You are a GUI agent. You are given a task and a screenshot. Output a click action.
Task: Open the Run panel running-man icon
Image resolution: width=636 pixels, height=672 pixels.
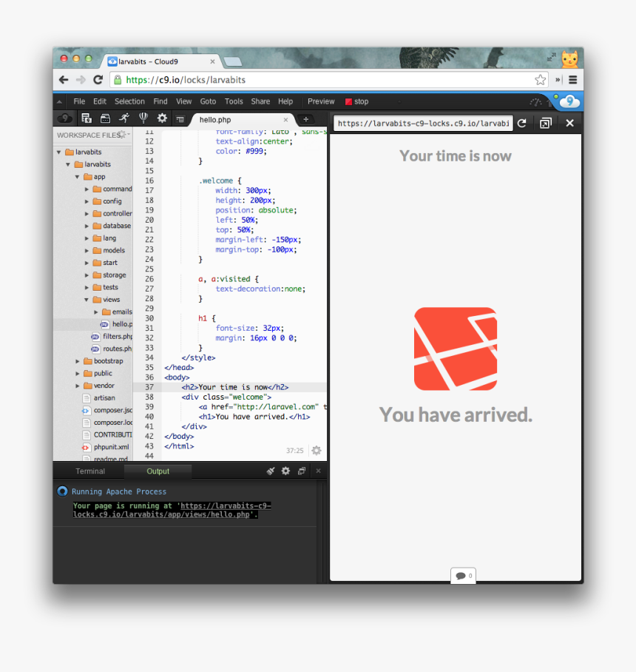pyautogui.click(x=124, y=118)
